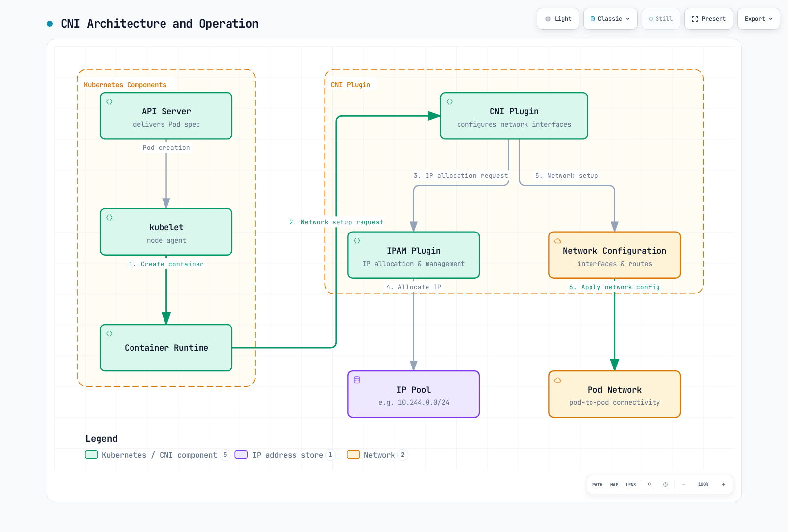Click 'pod-to-pod connectivity' subtitle text
788x532 pixels.
click(614, 402)
